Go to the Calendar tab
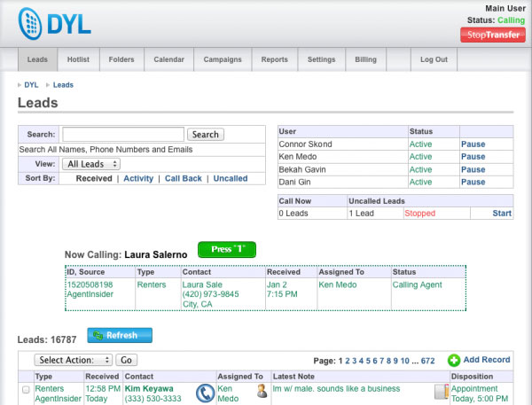 169,59
